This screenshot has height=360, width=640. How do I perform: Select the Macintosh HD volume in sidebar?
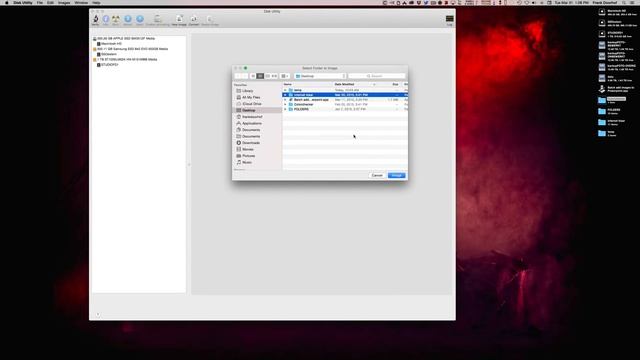coord(109,44)
